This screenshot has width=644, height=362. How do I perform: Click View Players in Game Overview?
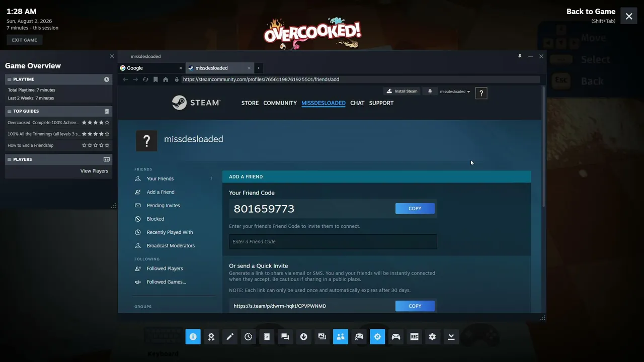click(94, 171)
